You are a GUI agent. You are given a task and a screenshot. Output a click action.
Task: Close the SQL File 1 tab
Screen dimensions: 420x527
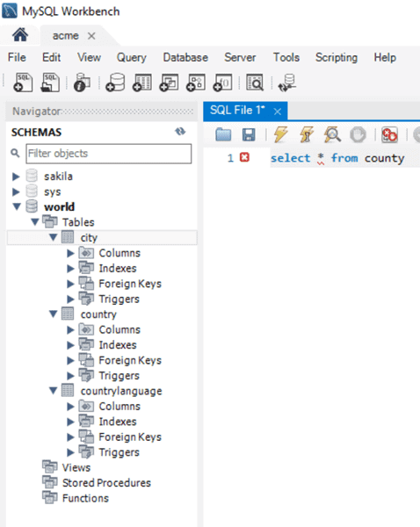pos(278,112)
